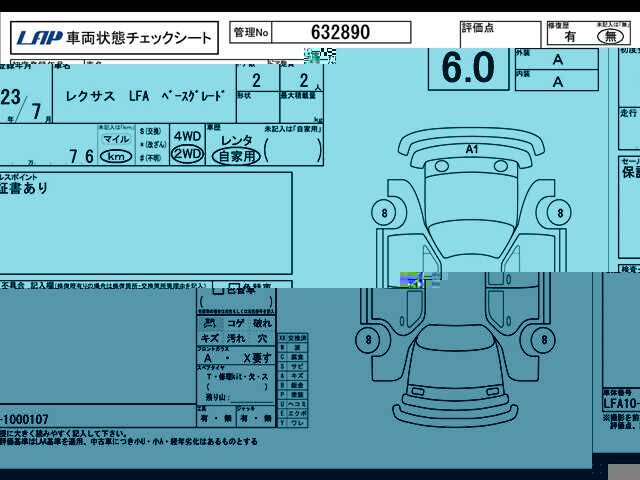Click the door count 2 cell
The image size is (640, 480).
coord(258,78)
